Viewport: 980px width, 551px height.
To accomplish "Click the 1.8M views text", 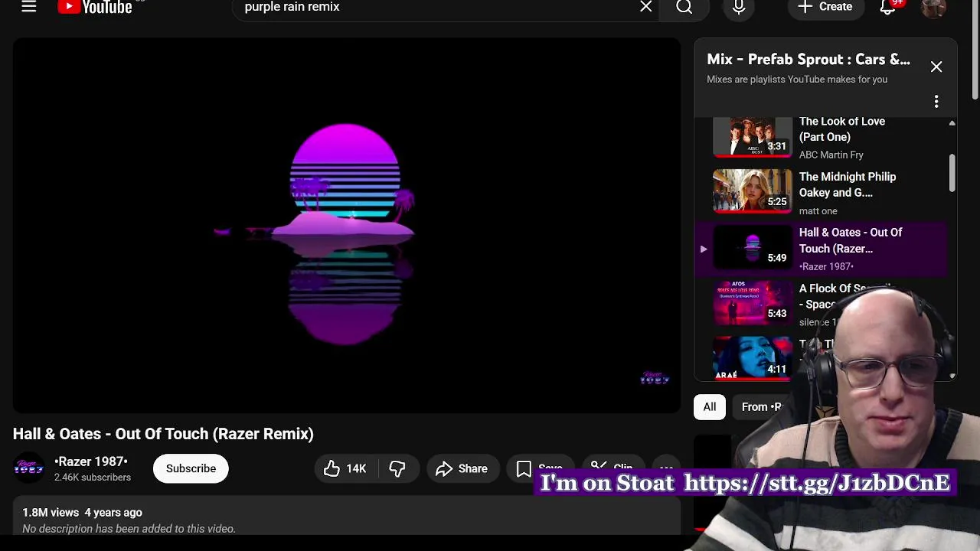I will coord(51,513).
